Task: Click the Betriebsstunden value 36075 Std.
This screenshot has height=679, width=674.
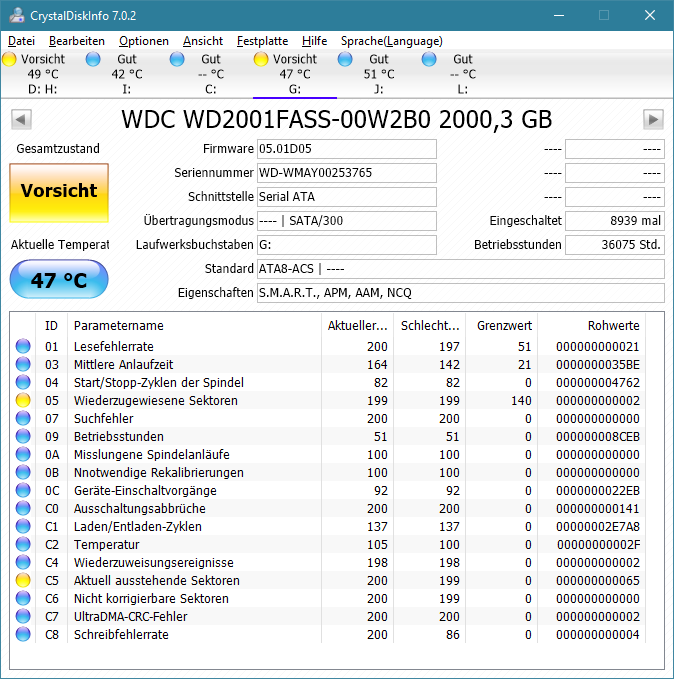Action: [615, 245]
